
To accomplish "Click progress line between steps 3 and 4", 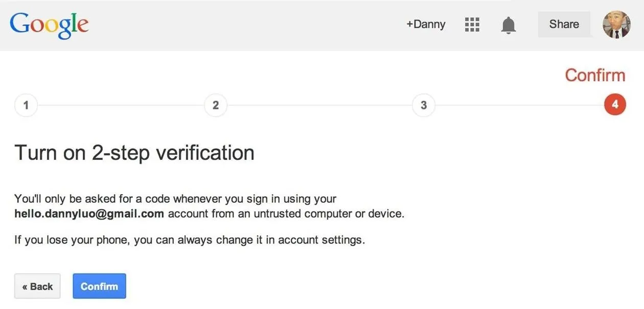I will (519, 105).
